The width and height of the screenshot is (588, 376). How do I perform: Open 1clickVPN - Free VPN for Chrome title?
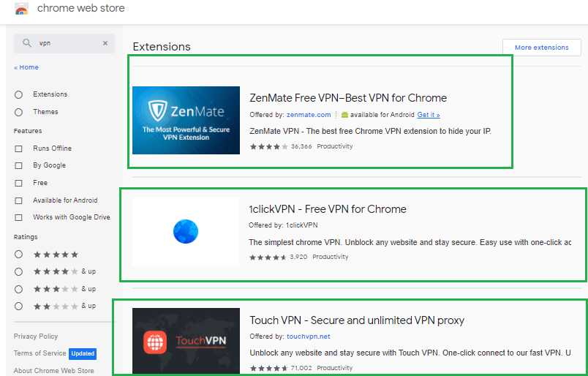pyautogui.click(x=328, y=209)
